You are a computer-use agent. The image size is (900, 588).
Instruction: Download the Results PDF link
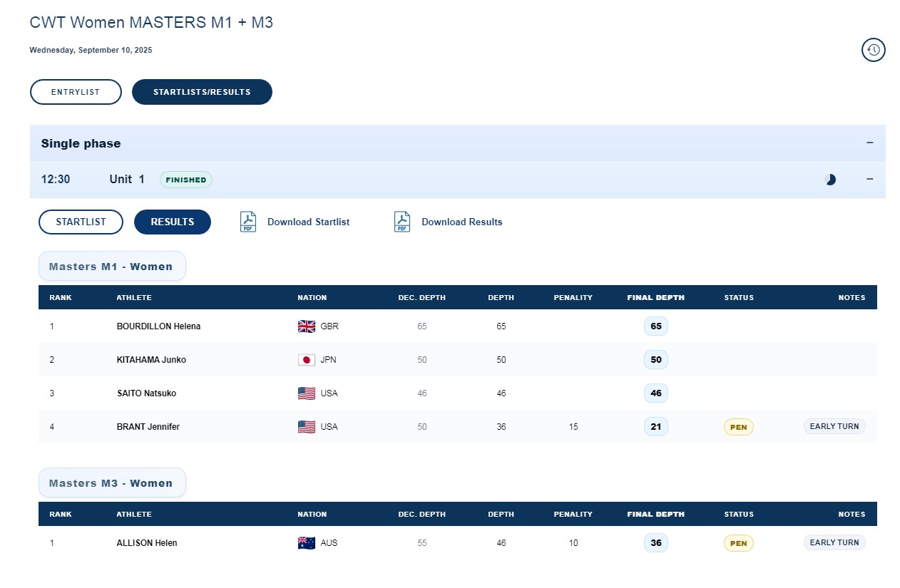coord(461,222)
